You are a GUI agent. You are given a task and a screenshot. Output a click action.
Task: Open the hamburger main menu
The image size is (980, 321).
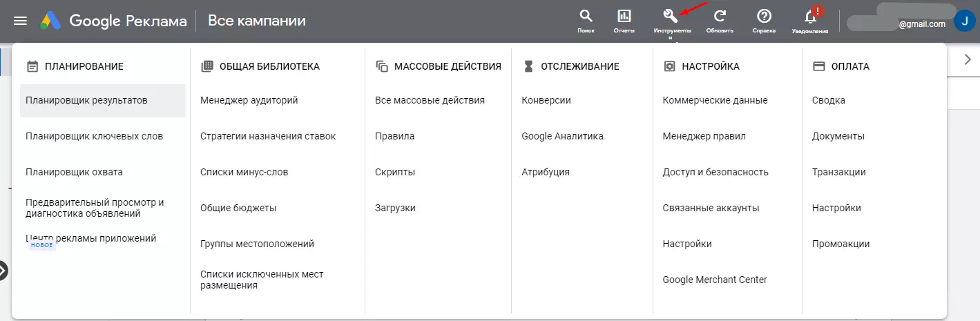tap(21, 21)
